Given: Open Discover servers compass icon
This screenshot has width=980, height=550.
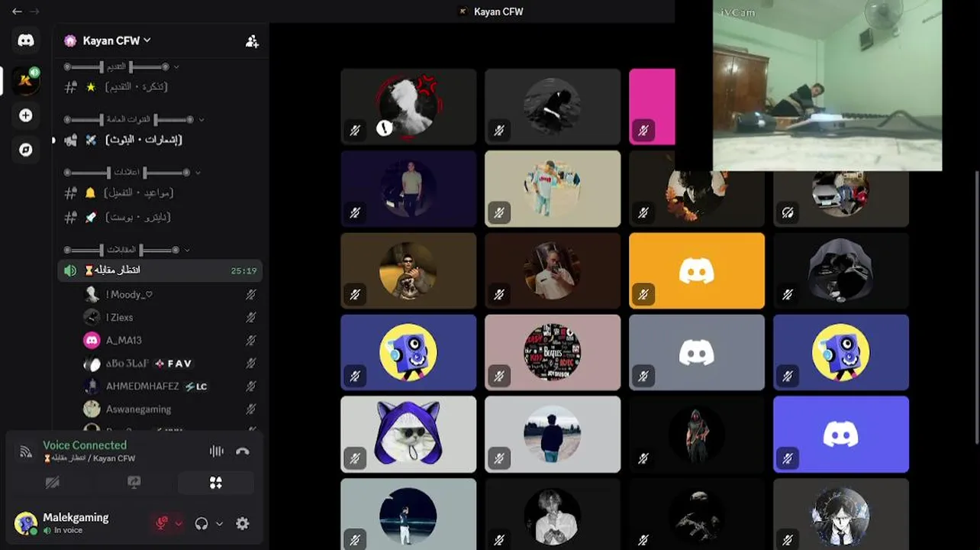Looking at the screenshot, I should point(26,150).
